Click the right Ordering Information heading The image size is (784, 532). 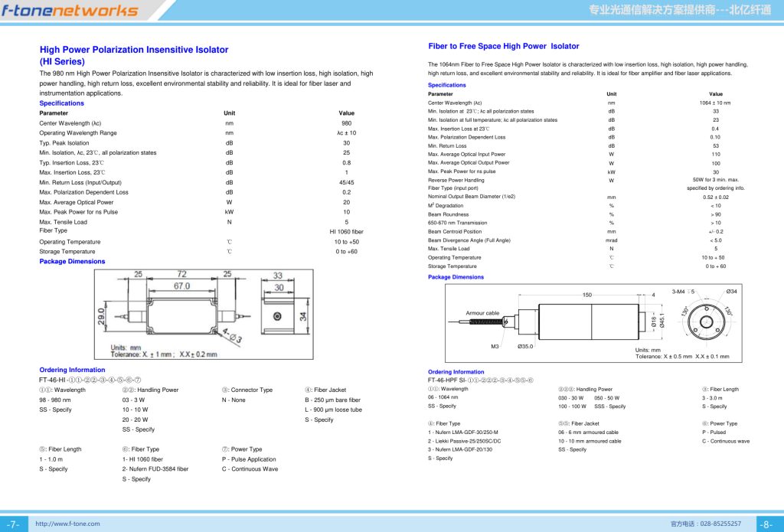tap(456, 372)
